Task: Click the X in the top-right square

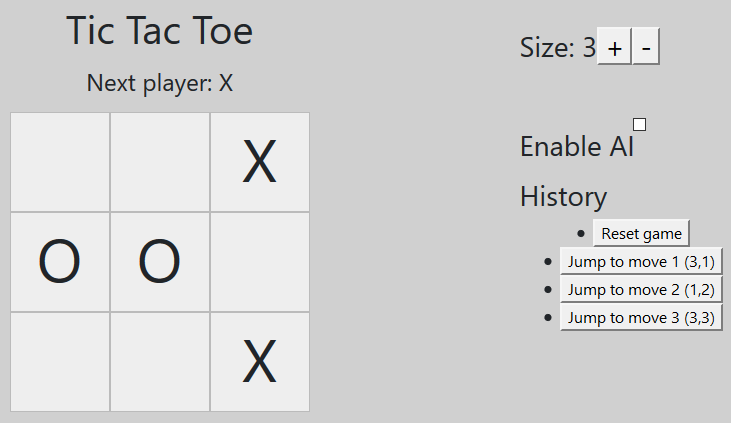Action: [x=260, y=162]
